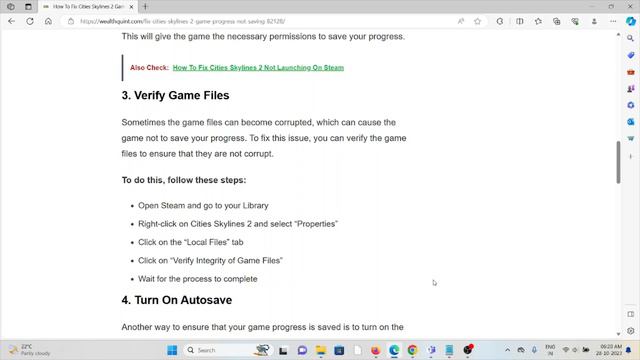Reload the current page
Screen dimensions: 640x360
click(30, 21)
